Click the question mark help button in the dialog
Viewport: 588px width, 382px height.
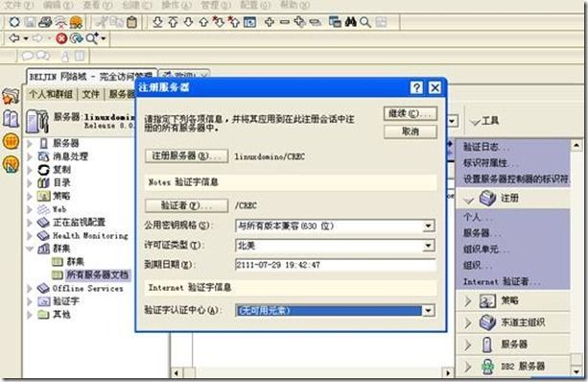pyautogui.click(x=416, y=87)
